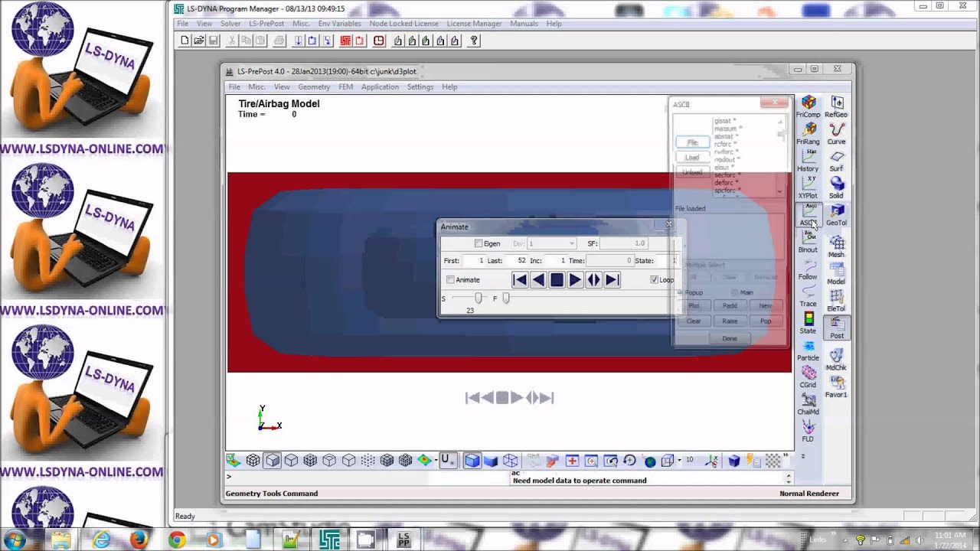Toggle the Eigen checkbox
The width and height of the screenshot is (980, 551).
point(479,243)
